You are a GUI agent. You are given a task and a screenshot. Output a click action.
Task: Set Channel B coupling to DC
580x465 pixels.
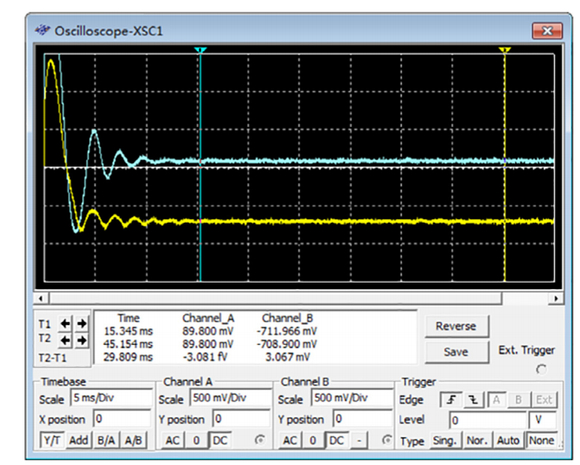pos(336,440)
